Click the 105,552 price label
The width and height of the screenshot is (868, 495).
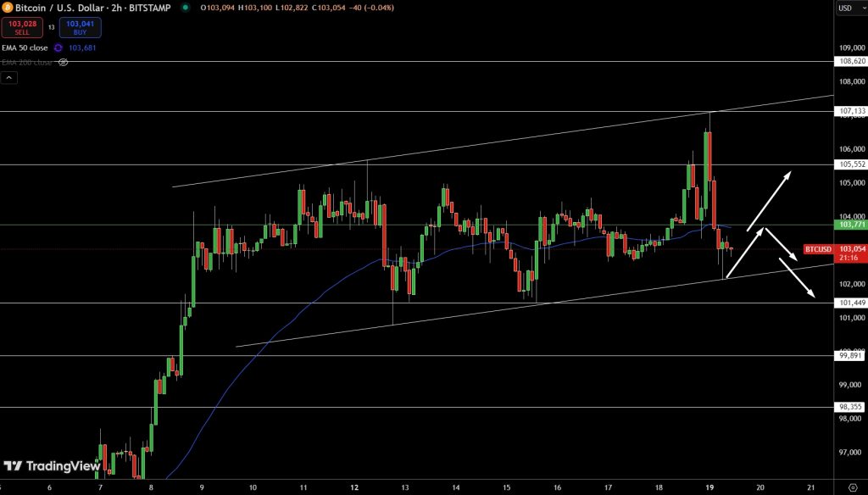(x=851, y=164)
